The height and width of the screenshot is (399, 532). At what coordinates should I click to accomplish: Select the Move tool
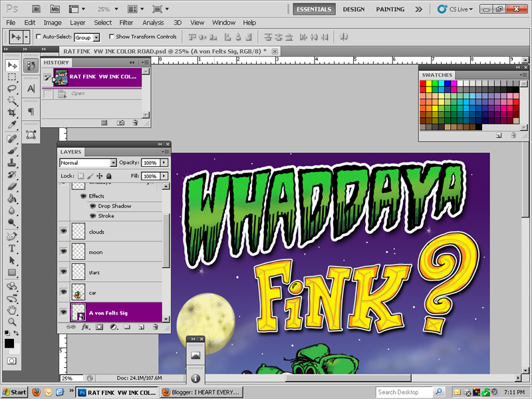(x=13, y=65)
